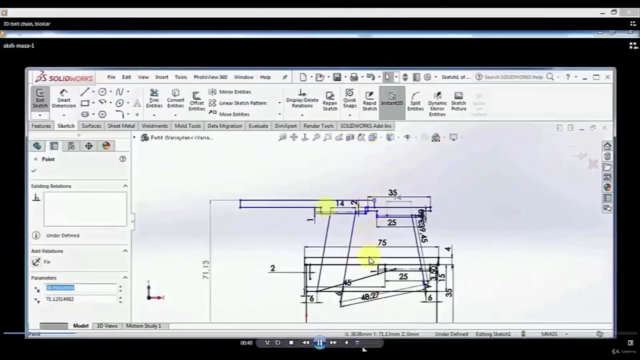Choose the Offset Entities tool
Viewport: 640px width, 360px height.
point(196,101)
